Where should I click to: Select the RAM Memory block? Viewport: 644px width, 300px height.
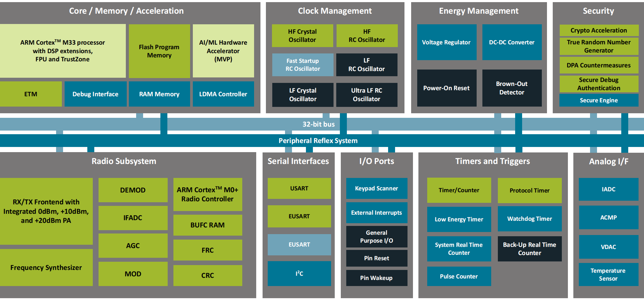pos(159,94)
